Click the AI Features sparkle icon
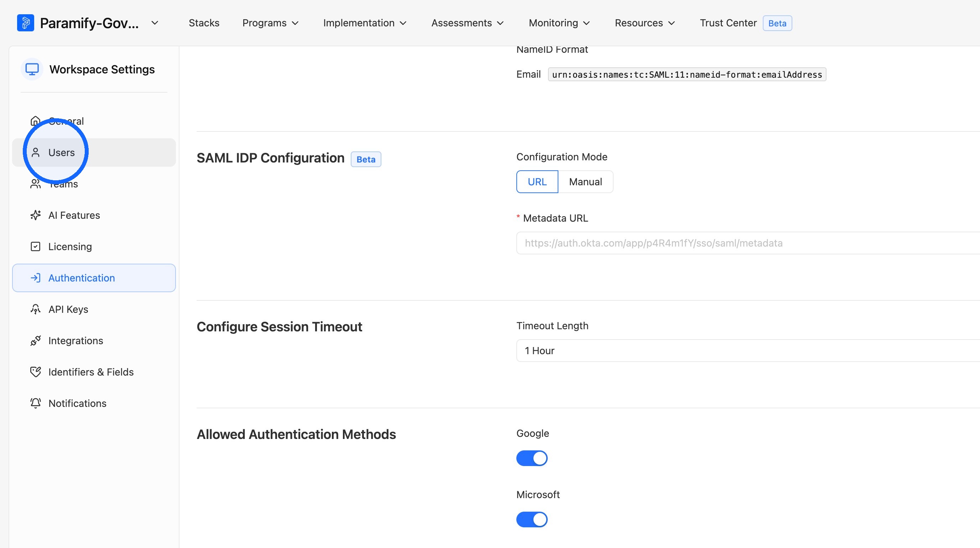This screenshot has height=548, width=980. [x=35, y=215]
